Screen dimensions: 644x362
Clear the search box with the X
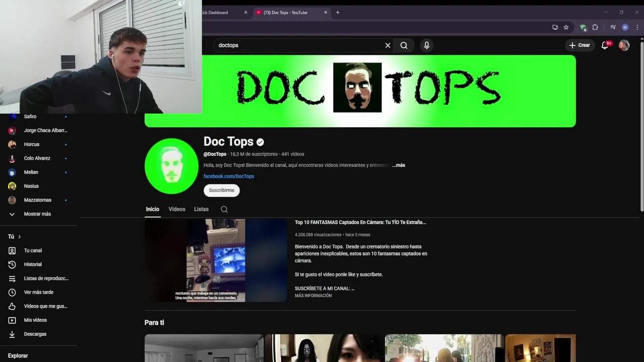(x=387, y=45)
